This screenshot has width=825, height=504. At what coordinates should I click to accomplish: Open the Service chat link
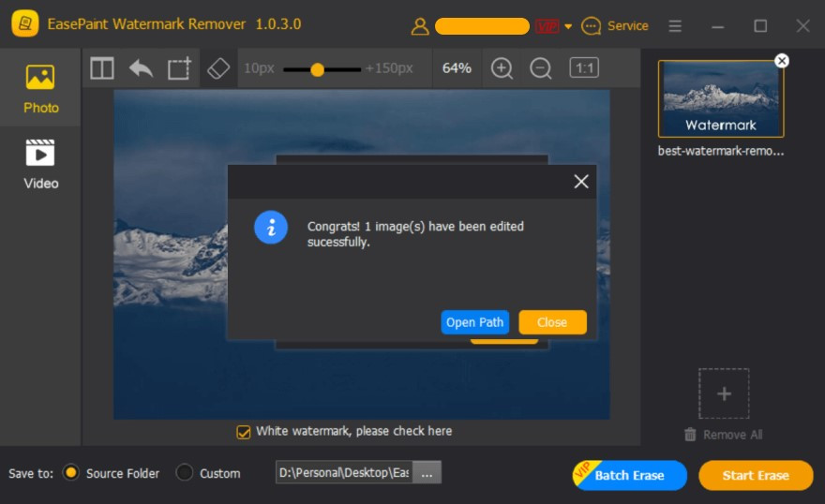tap(615, 25)
